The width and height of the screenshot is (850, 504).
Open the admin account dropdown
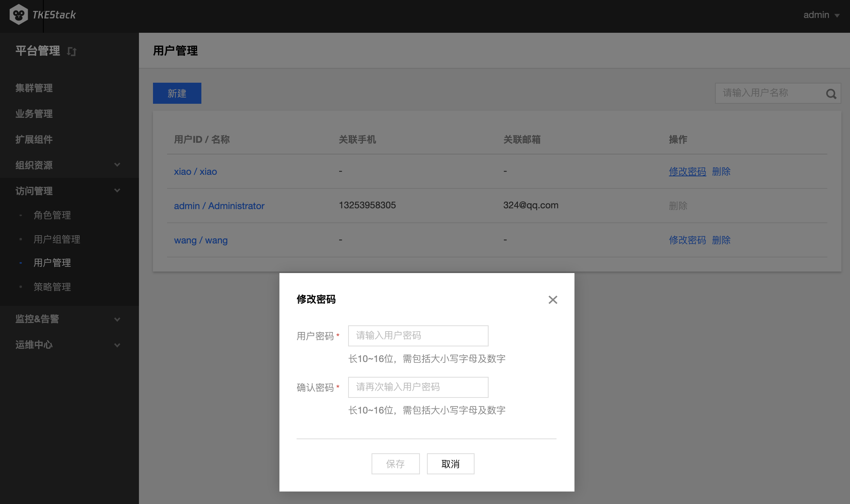coord(821,15)
